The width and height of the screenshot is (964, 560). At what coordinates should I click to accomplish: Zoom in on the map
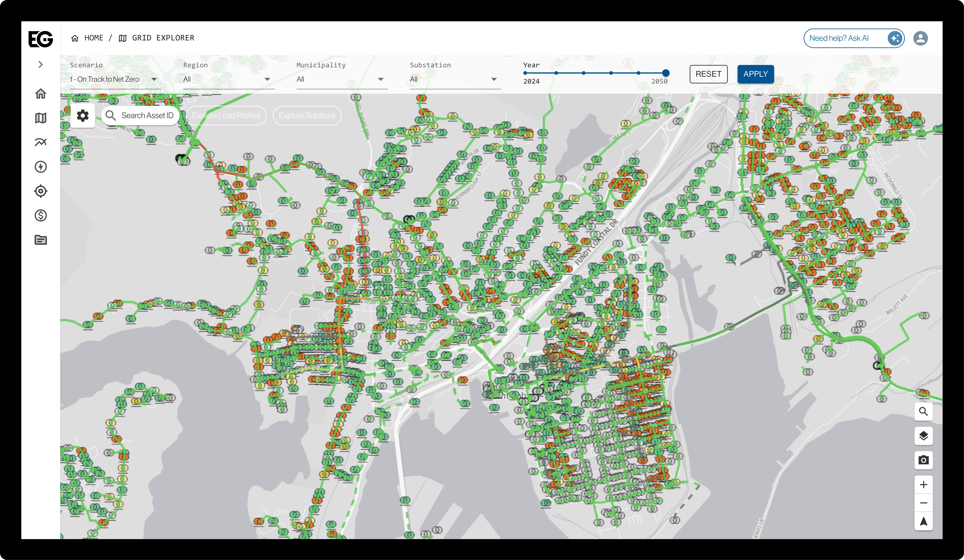point(923,485)
